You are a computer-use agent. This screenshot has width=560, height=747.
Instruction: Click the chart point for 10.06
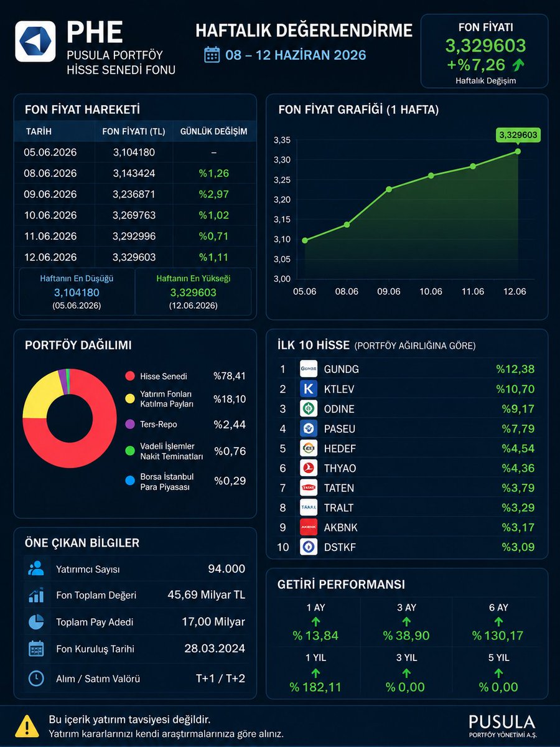click(x=431, y=176)
